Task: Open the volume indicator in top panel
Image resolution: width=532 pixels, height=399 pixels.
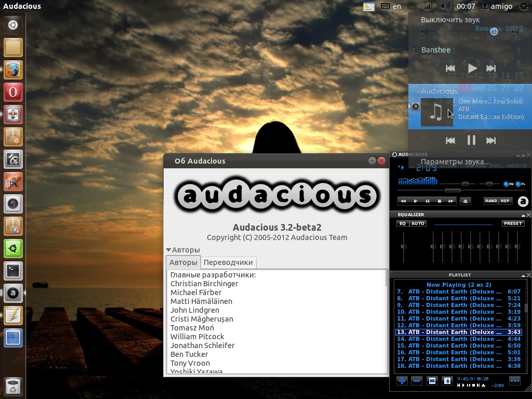Action: pyautogui.click(x=445, y=6)
